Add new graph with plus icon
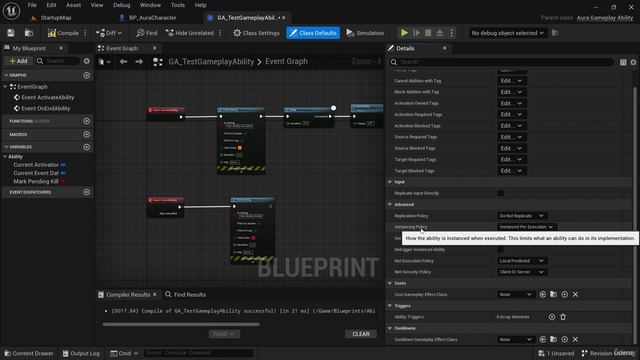This screenshot has width=640, height=360. 87,76
